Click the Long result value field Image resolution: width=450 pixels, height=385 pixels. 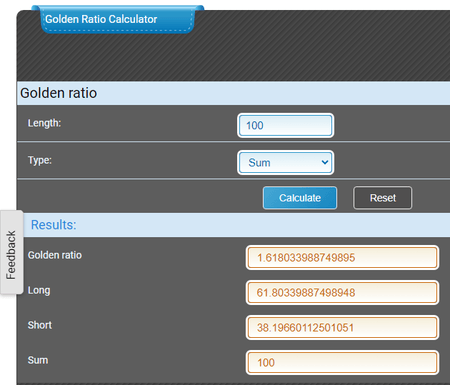[342, 293]
